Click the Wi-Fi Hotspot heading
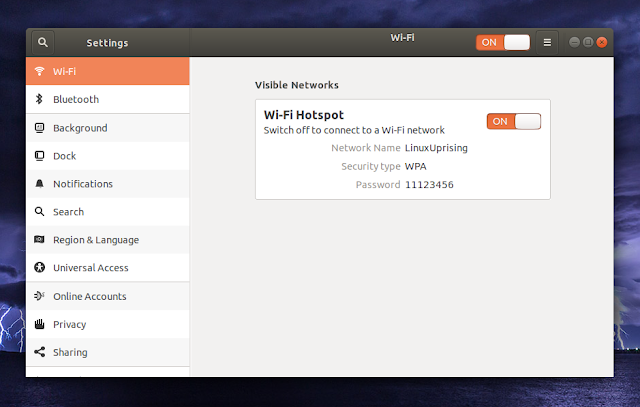Viewport: 640px width, 407px height. [x=303, y=115]
